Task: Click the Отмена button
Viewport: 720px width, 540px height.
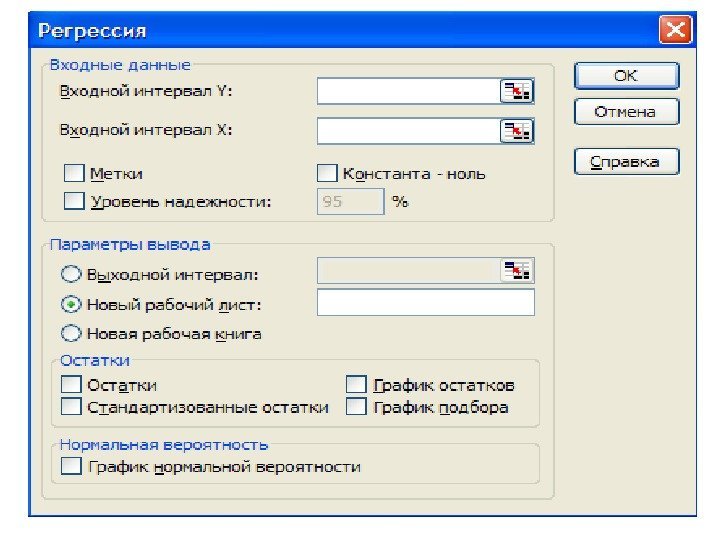Action: pyautogui.click(x=625, y=112)
